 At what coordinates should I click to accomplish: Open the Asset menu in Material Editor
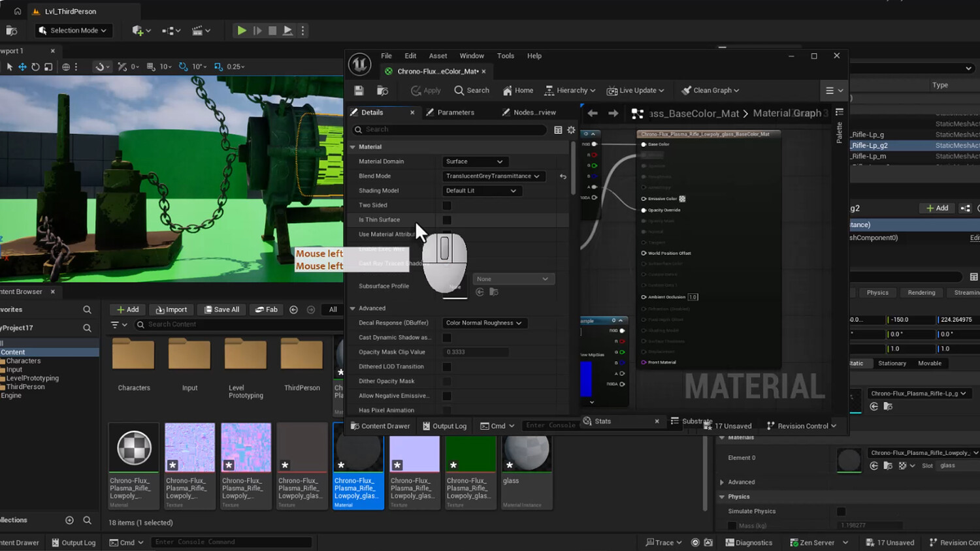[x=438, y=56]
